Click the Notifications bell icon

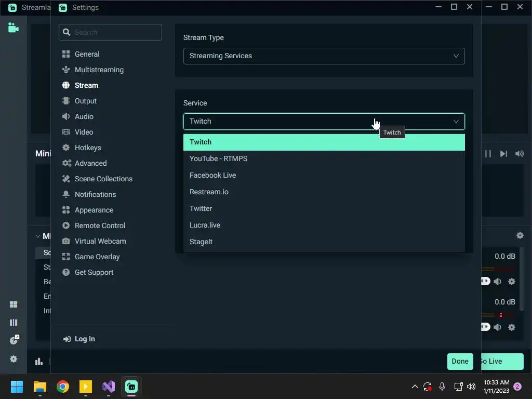pyautogui.click(x=66, y=194)
